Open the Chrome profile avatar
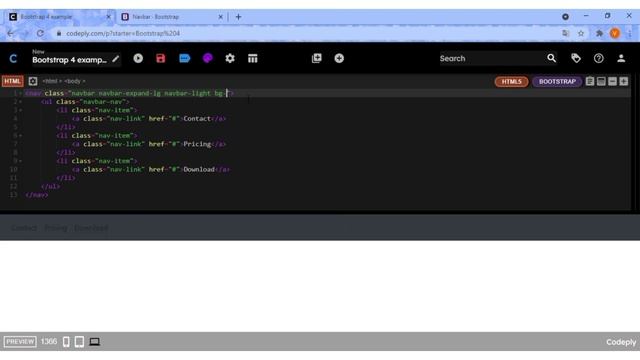The height and width of the screenshot is (360, 640). [x=615, y=33]
